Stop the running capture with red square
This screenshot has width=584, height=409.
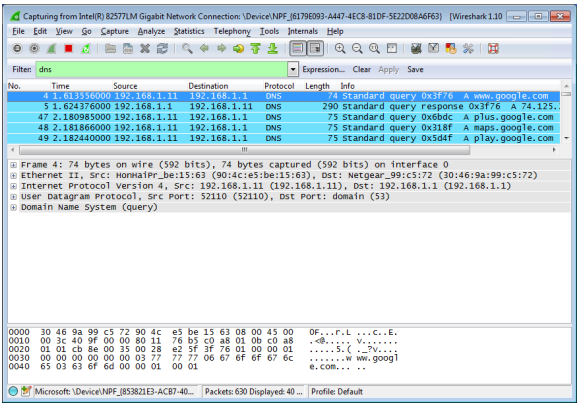pyautogui.click(x=69, y=49)
